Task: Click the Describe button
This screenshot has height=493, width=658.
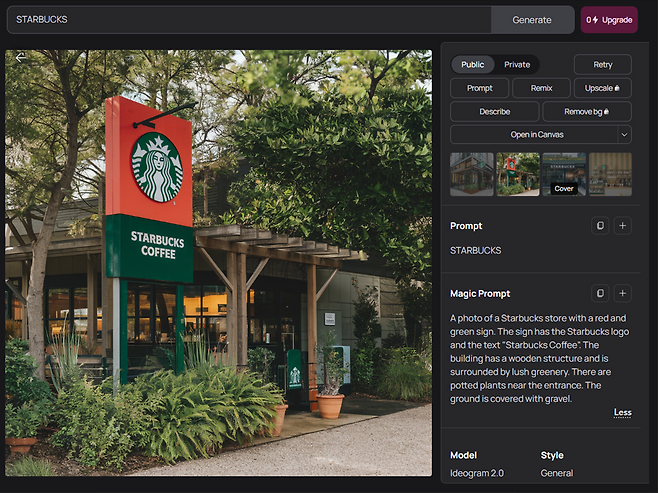Action: coord(494,111)
